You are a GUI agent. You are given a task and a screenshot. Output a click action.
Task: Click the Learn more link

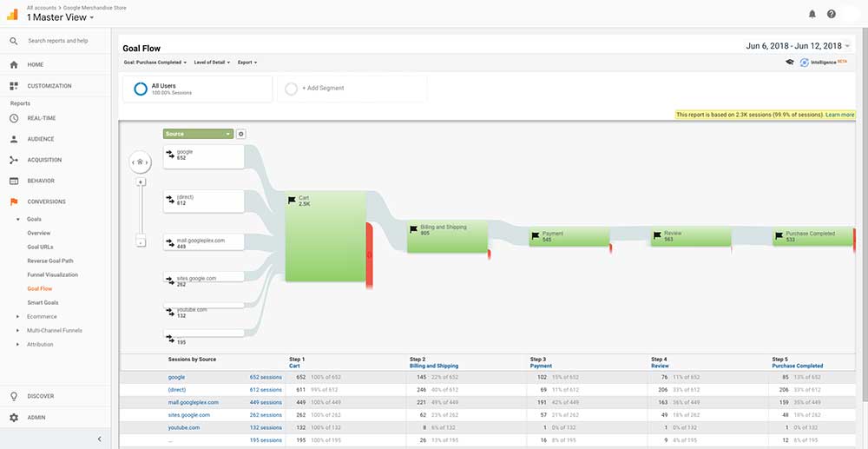[839, 115]
